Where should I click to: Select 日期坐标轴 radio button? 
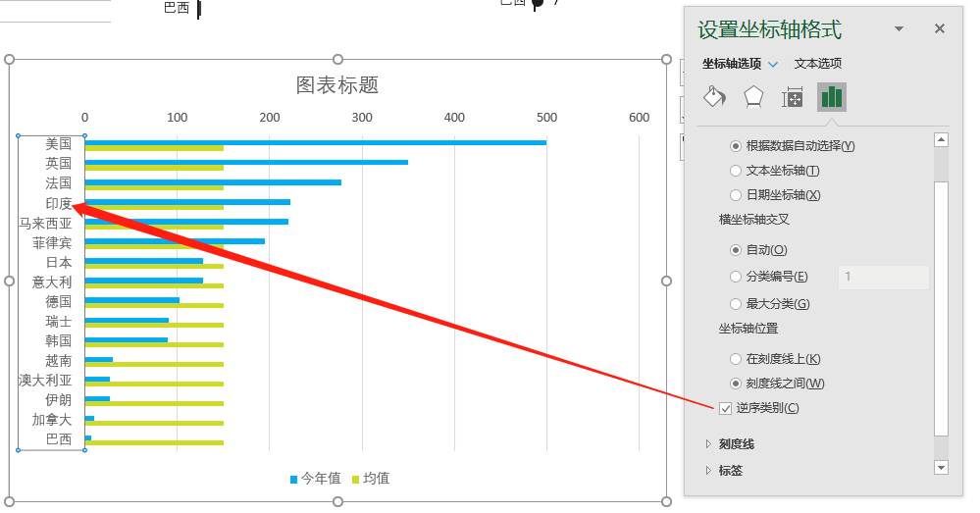736,195
